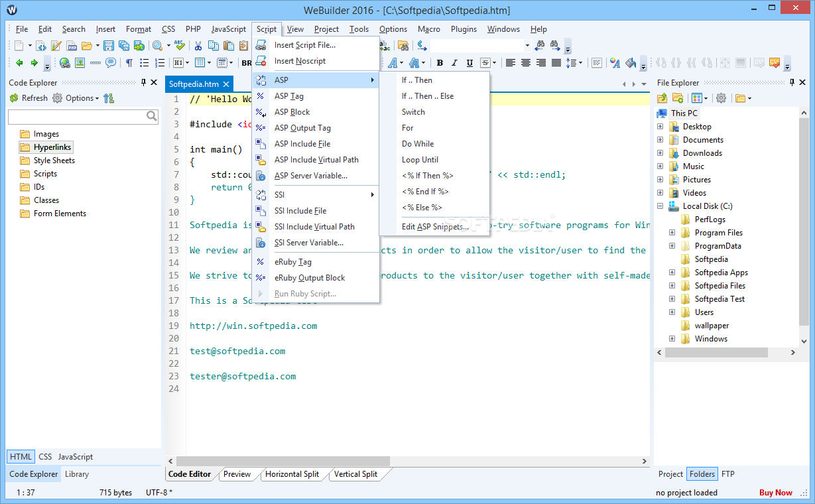Click the Insert Image icon
815x504 pixels.
point(80,63)
